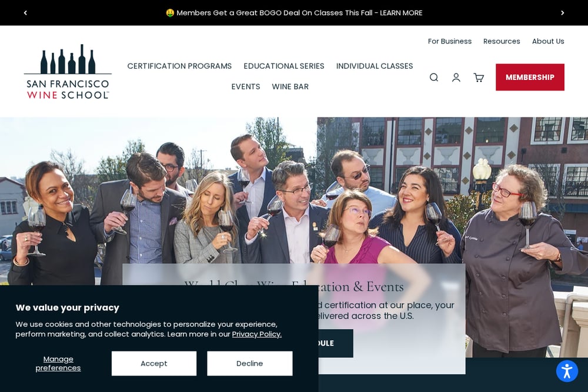Open the Privacy Policy link
Viewport: 588px width, 392px height.
[257, 334]
